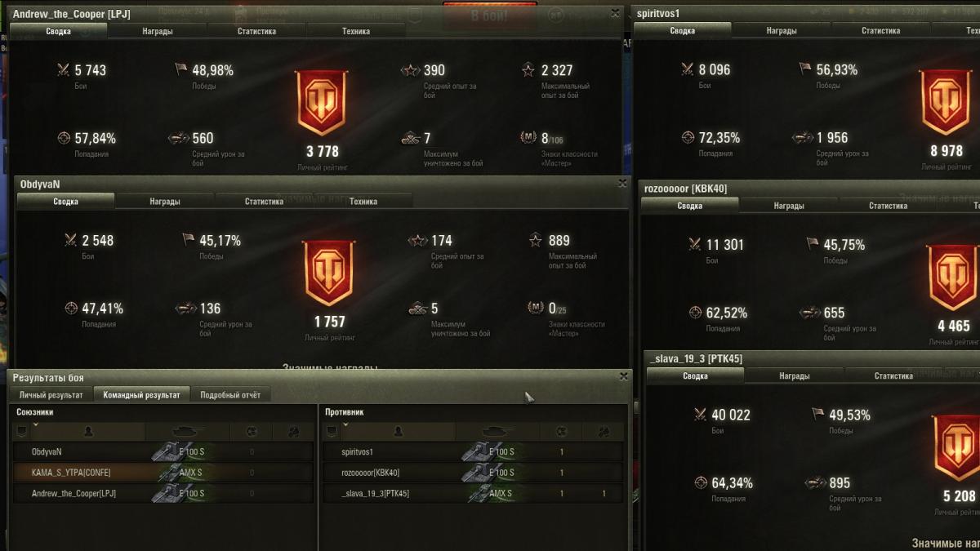Screen dimensions: 980x551
Task: Open Награды tab in Andrew_the_Cooper window
Action: coord(158,31)
